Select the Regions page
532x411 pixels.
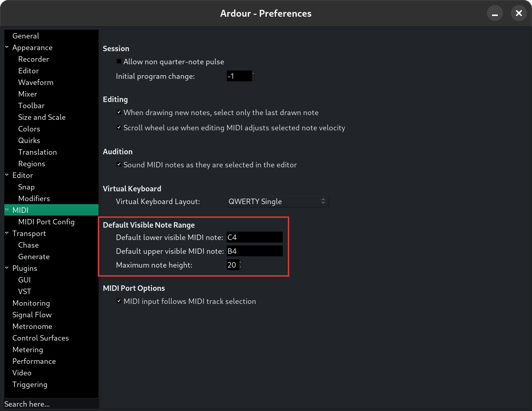click(32, 163)
